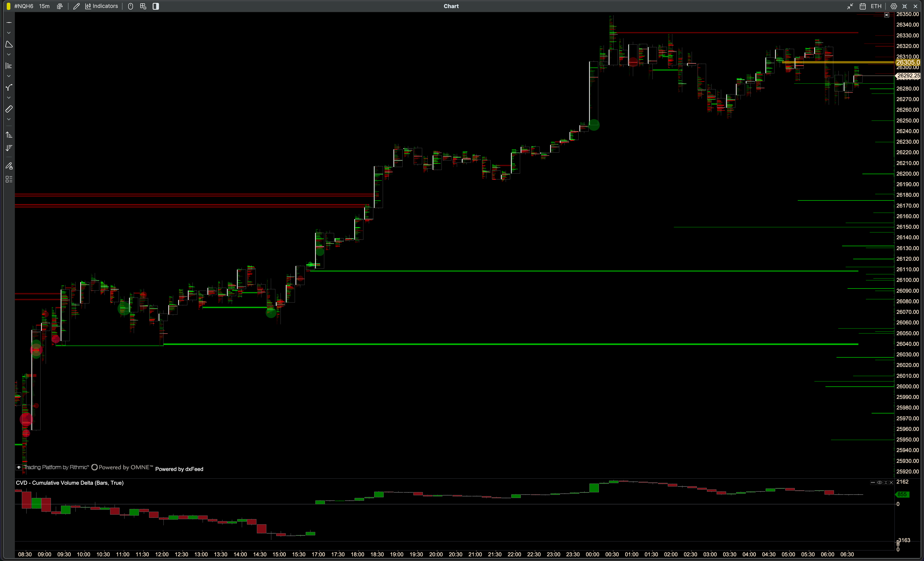Open the ETH session selector
Screen dimensions: 924x561
pos(876,6)
